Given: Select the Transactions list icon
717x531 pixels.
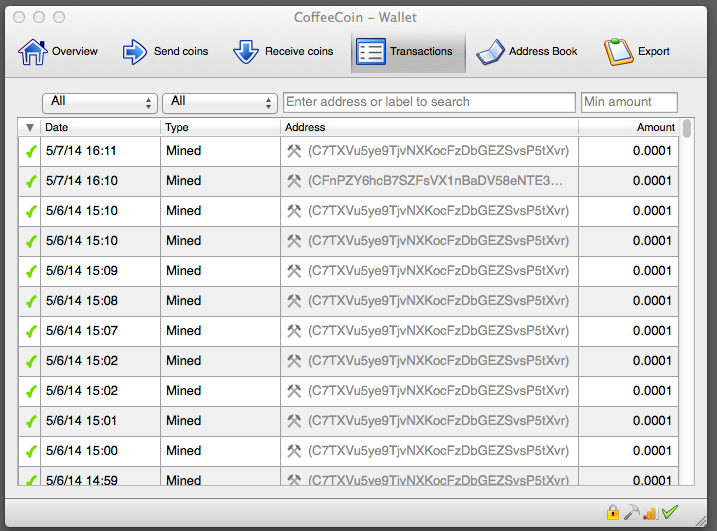Looking at the screenshot, I should coord(371,52).
